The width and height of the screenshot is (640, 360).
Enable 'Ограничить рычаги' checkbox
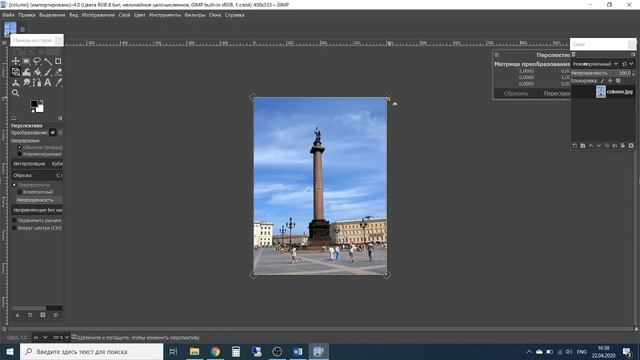(14, 220)
